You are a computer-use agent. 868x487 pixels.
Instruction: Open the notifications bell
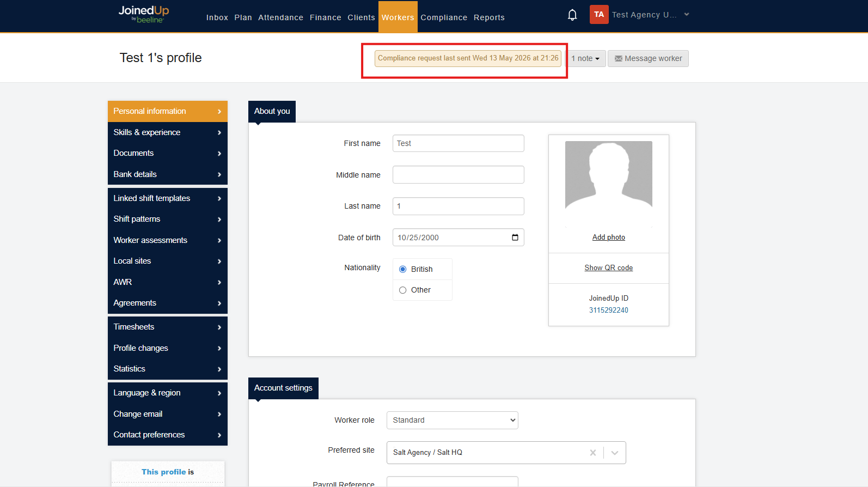point(572,15)
